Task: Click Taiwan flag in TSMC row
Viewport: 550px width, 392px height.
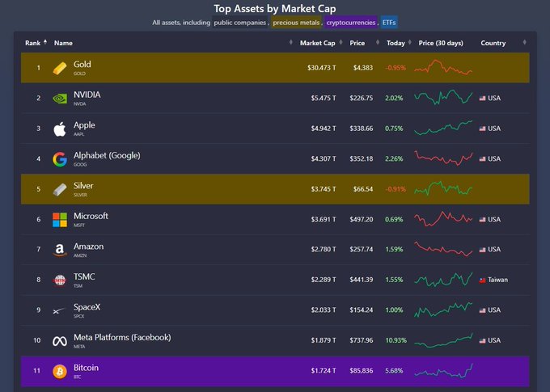Action: click(x=482, y=280)
